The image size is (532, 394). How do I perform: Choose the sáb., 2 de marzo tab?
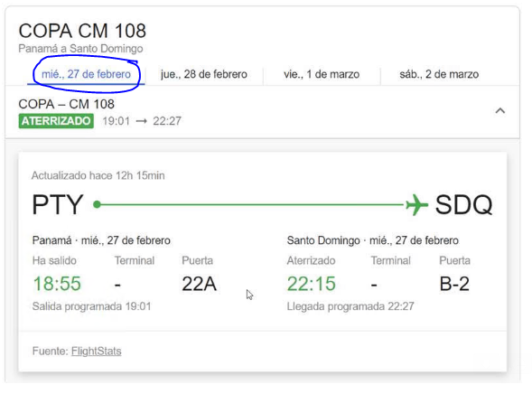(439, 74)
